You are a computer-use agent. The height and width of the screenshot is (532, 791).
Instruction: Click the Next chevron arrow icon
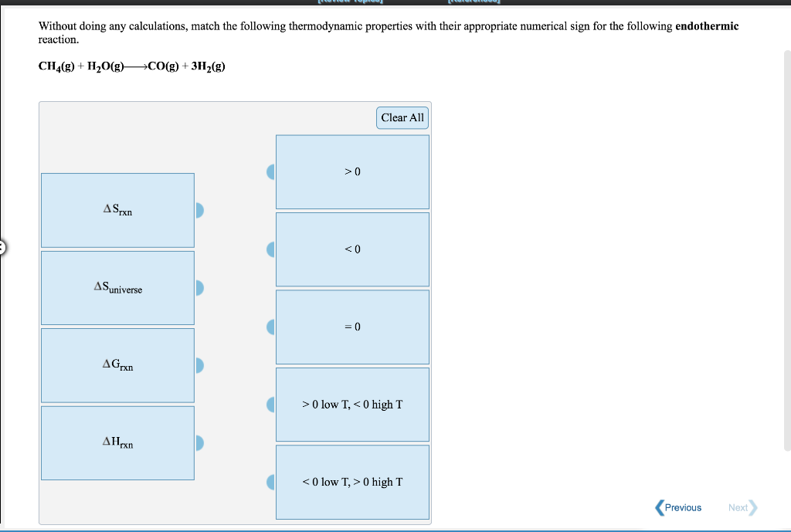click(x=755, y=507)
